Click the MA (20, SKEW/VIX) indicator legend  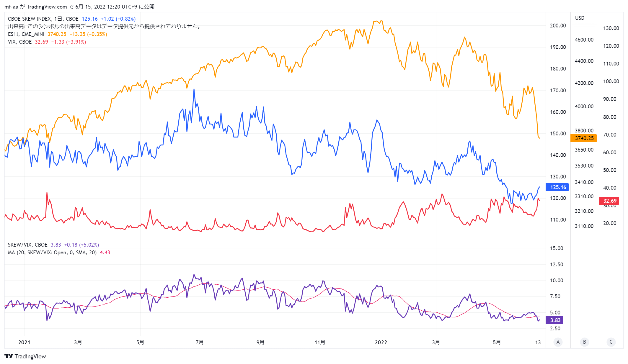52,252
